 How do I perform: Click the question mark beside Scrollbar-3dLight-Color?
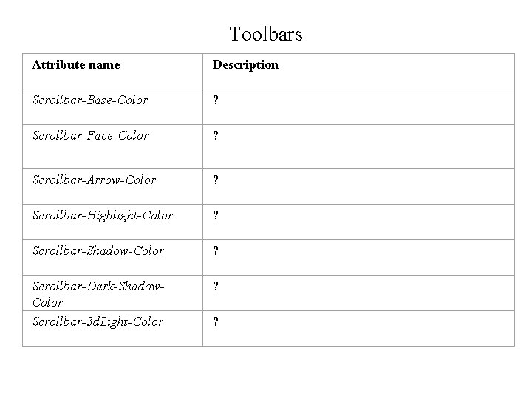216,322
